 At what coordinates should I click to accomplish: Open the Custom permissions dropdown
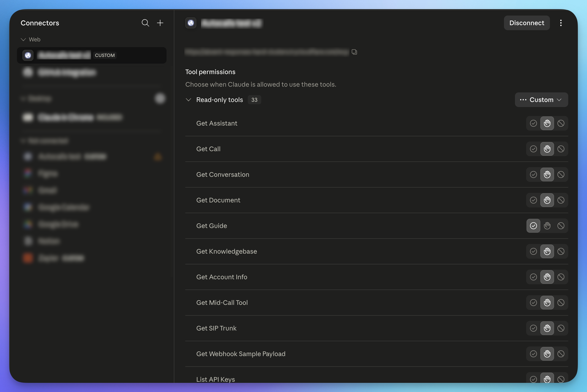pos(541,100)
